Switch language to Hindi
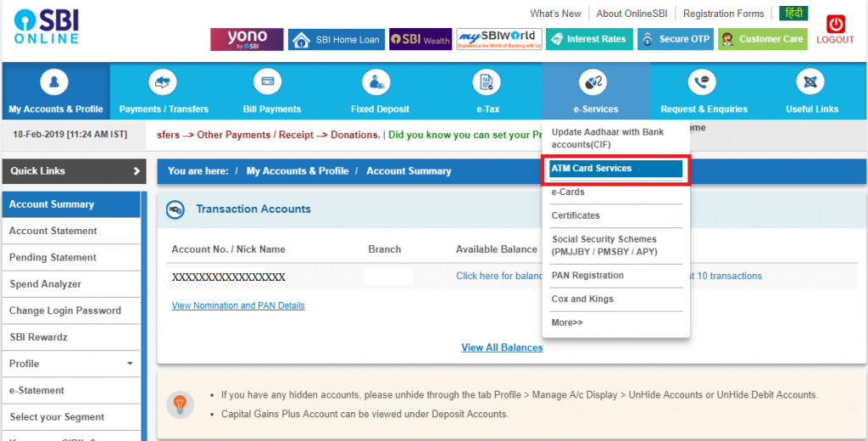868x441 pixels. coord(793,14)
